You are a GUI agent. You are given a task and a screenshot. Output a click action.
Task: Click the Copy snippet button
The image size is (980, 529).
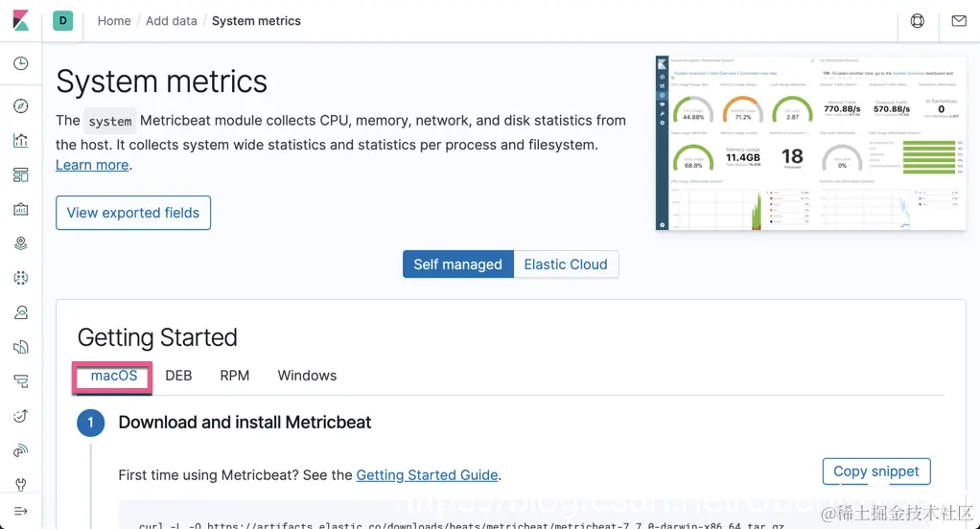pyautogui.click(x=875, y=471)
